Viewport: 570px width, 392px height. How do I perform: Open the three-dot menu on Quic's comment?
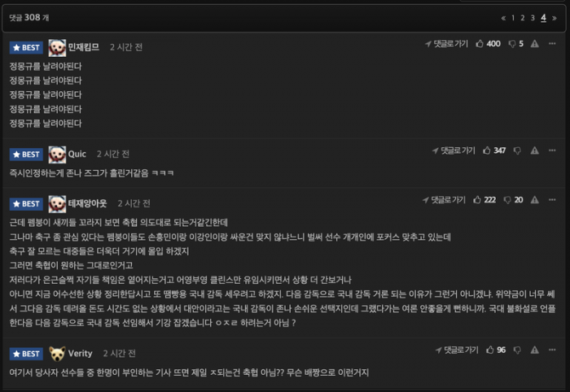click(552, 150)
